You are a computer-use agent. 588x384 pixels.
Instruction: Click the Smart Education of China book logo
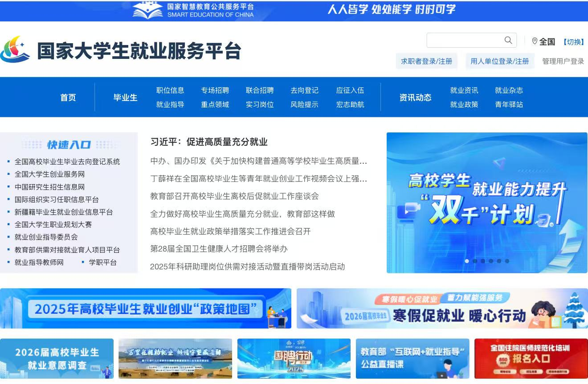pyautogui.click(x=147, y=10)
